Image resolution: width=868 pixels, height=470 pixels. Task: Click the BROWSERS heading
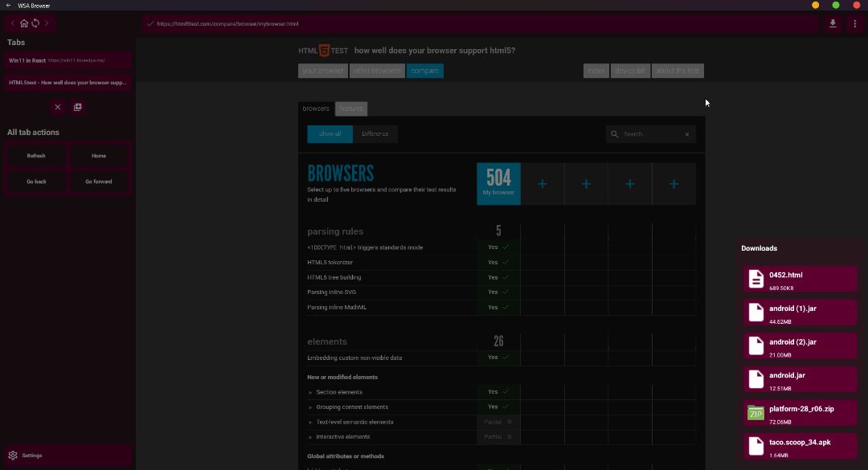click(x=341, y=174)
